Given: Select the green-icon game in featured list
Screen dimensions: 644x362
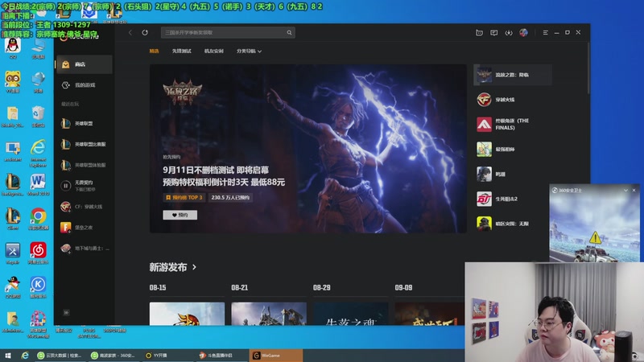Looking at the screenshot, I should click(513, 150).
